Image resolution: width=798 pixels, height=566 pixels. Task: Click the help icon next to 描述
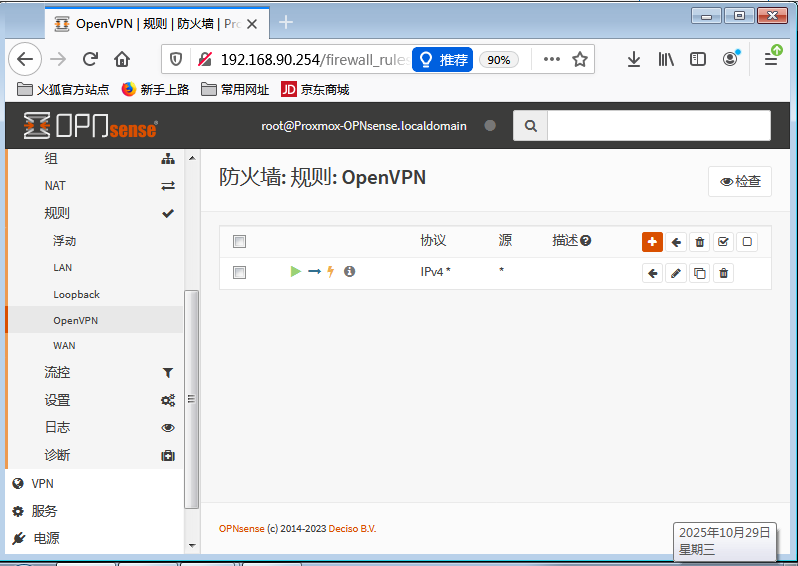586,240
